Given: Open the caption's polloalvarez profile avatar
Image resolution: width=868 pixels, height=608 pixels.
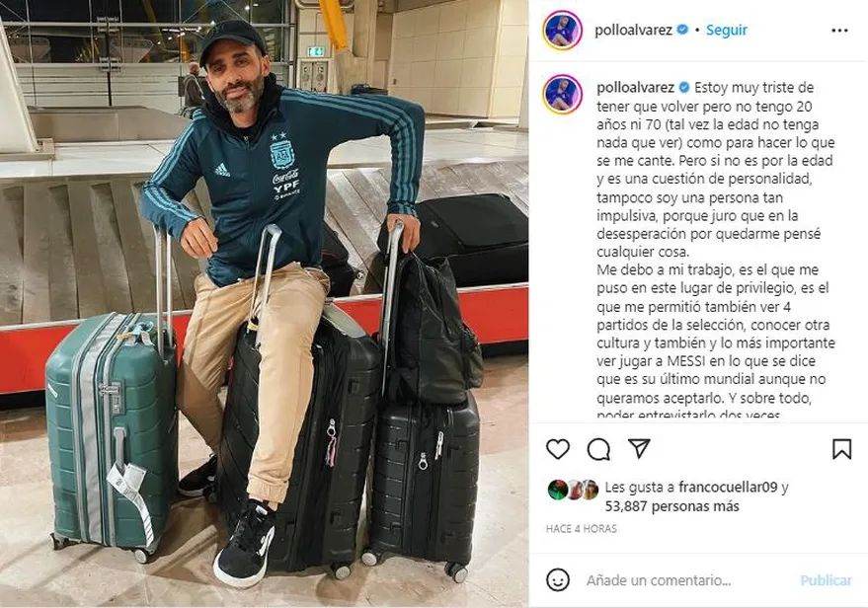Looking at the screenshot, I should click(563, 95).
